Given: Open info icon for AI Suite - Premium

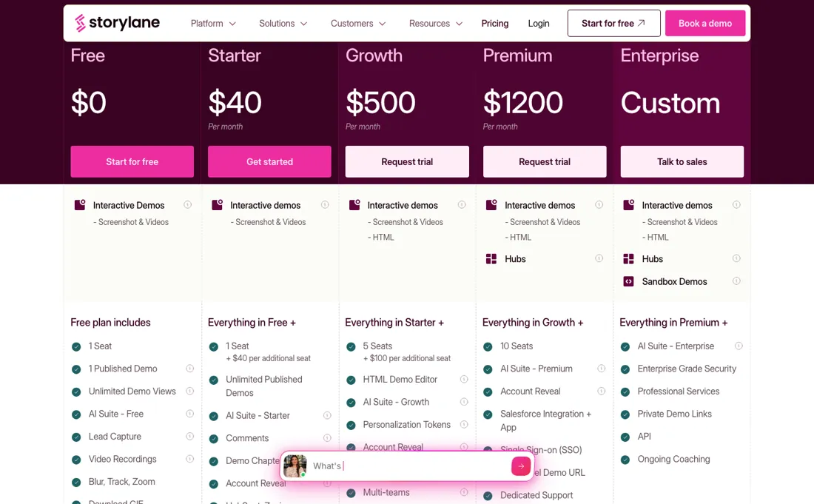Looking at the screenshot, I should [x=601, y=369].
